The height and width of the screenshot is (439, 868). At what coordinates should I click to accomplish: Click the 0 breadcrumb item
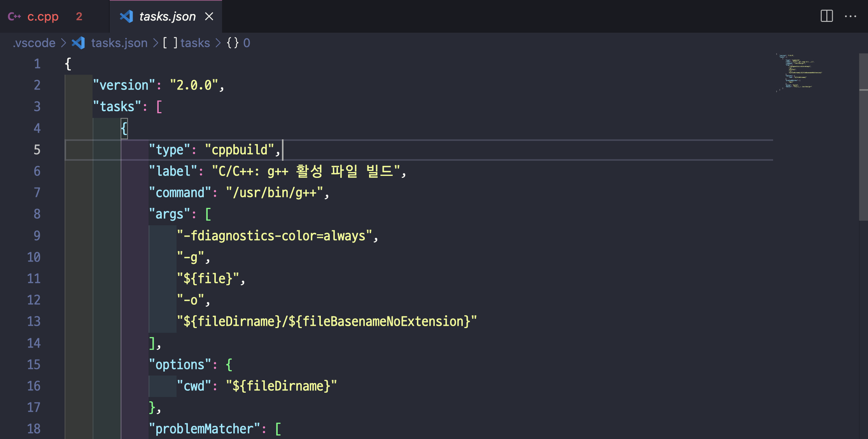click(x=247, y=43)
